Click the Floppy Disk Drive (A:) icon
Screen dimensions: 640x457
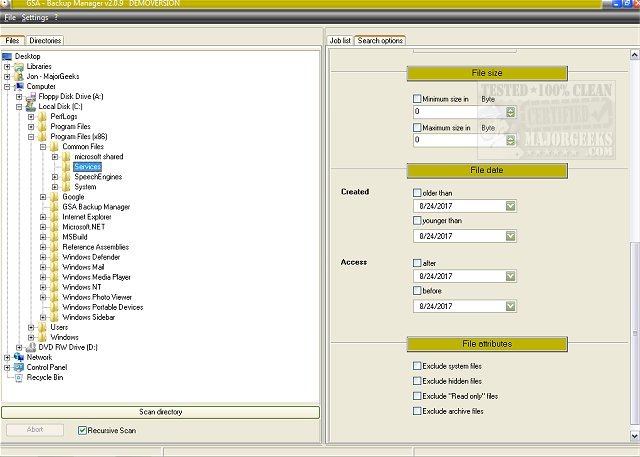[30, 97]
